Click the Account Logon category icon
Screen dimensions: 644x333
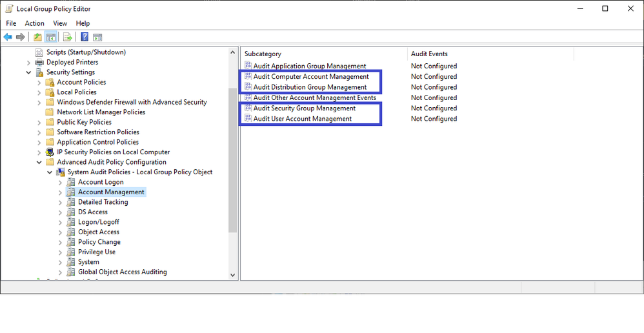point(71,182)
